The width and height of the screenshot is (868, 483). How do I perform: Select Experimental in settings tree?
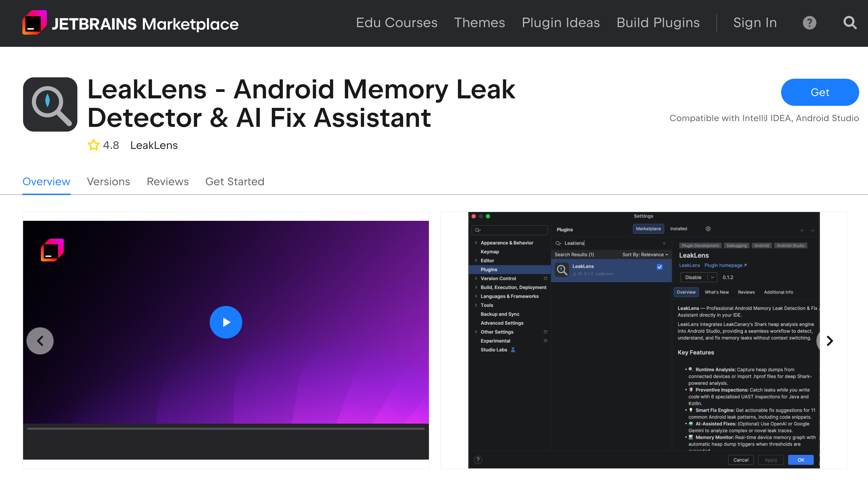point(495,341)
